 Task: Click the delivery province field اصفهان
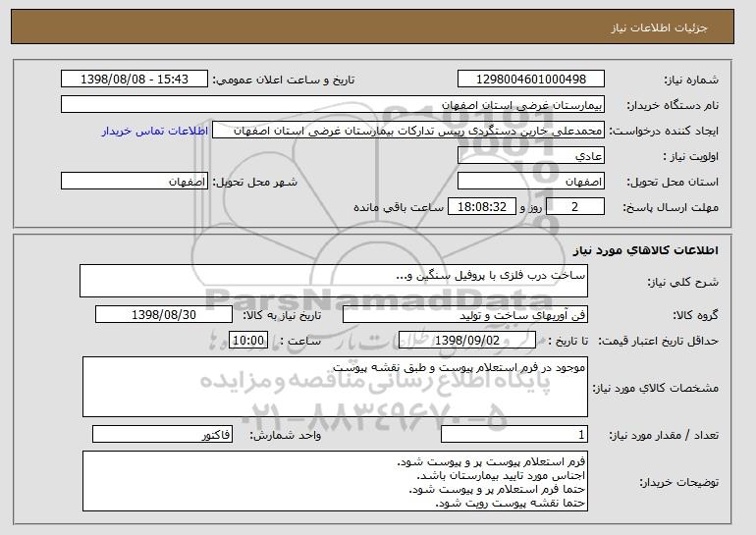(531, 182)
